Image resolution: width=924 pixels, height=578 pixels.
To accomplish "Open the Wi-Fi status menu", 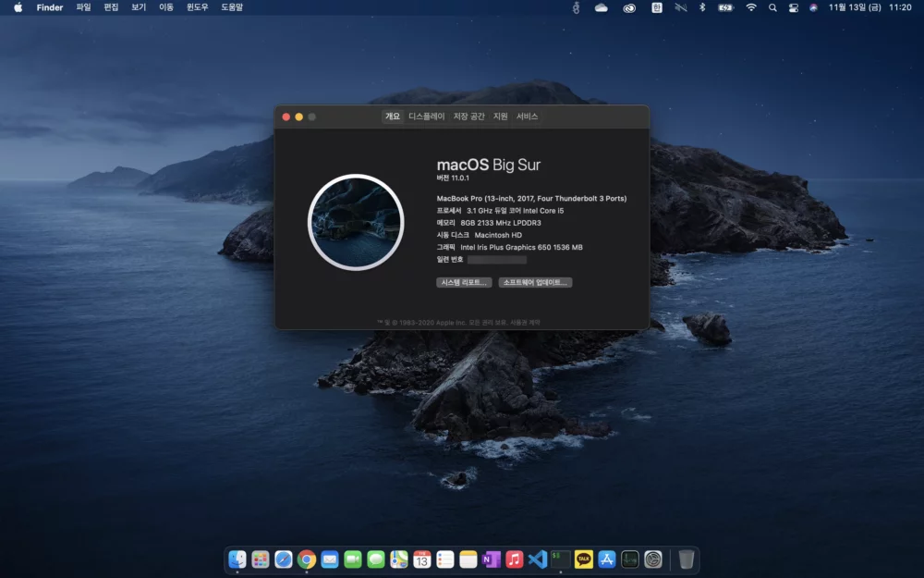I will click(x=750, y=7).
